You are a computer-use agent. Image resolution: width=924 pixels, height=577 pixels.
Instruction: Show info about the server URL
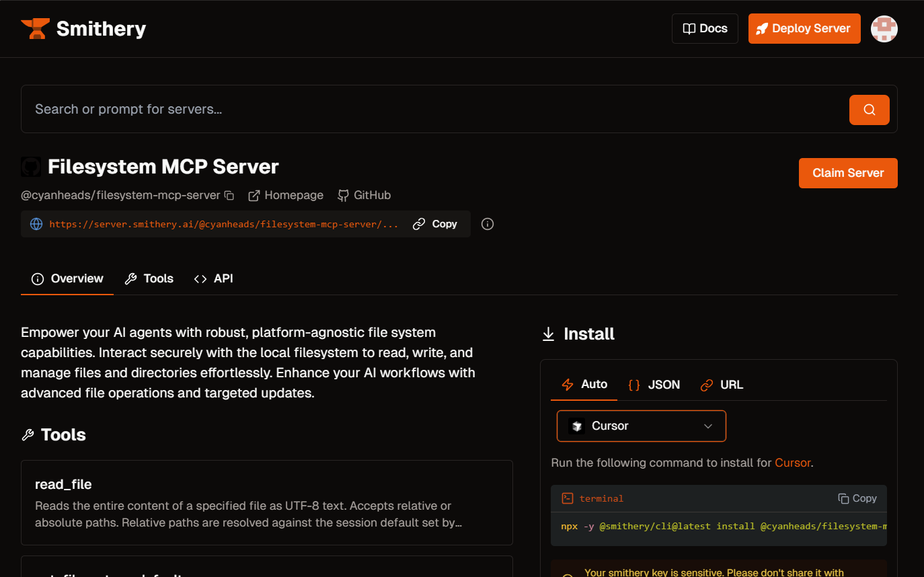coord(488,224)
